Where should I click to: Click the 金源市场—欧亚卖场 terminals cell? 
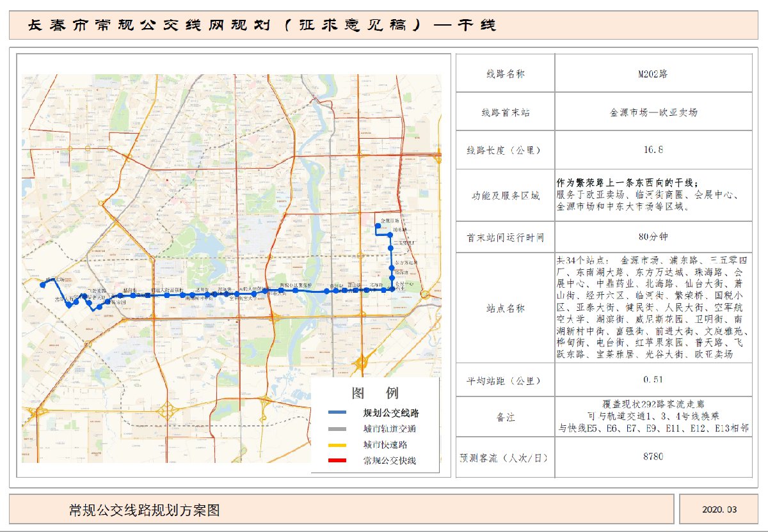653,112
